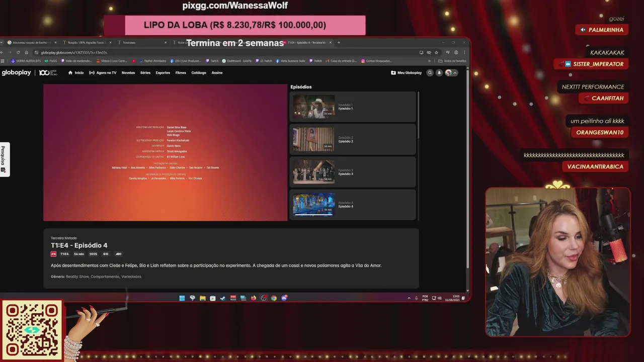Click the Episódios list scrollbar

(418, 116)
